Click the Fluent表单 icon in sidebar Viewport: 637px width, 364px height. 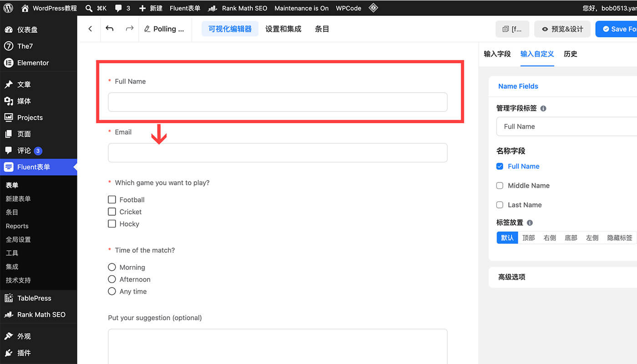point(9,167)
